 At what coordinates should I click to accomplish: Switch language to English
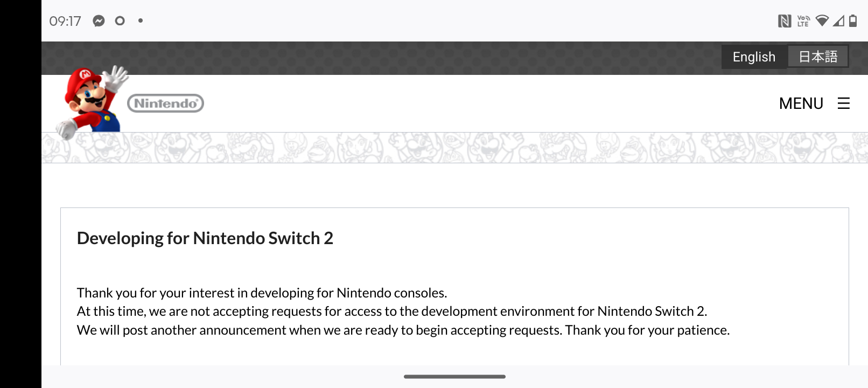coord(754,57)
